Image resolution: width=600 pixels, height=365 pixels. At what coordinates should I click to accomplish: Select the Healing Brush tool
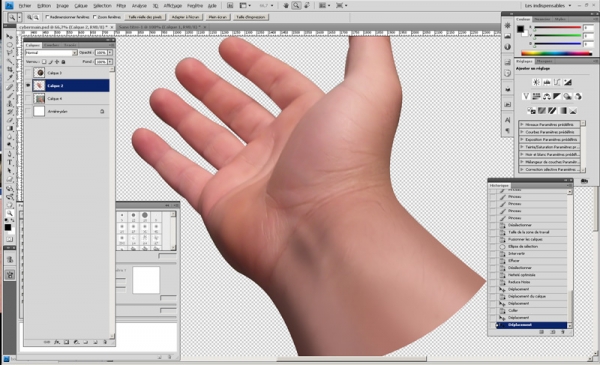pos(10,87)
